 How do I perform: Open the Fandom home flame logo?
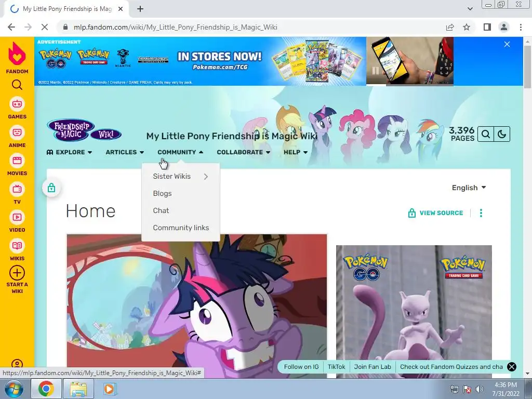pos(17,58)
